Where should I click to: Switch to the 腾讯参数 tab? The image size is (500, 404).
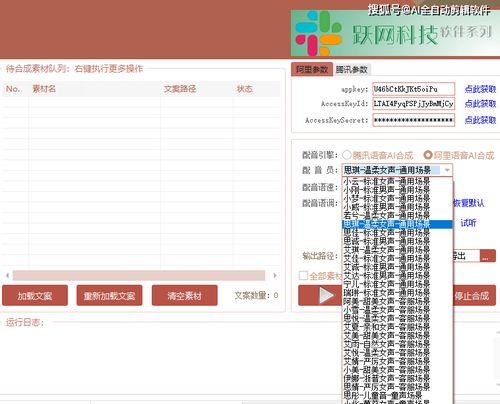[x=352, y=69]
